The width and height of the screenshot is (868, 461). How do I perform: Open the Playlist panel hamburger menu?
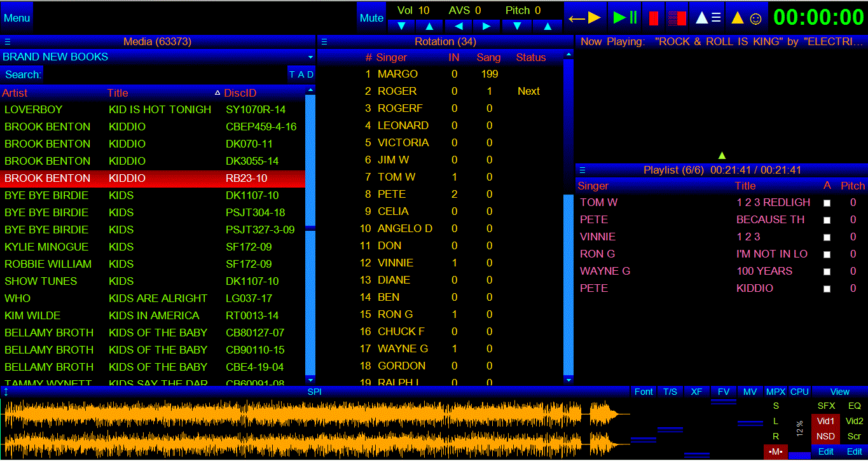coord(582,170)
